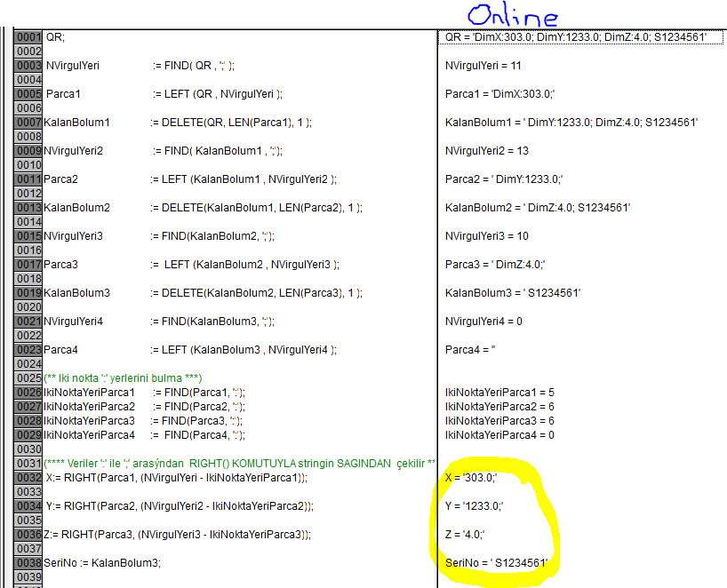Select line number 0025 in the gutter
This screenshot has width=727, height=588.
[28, 378]
